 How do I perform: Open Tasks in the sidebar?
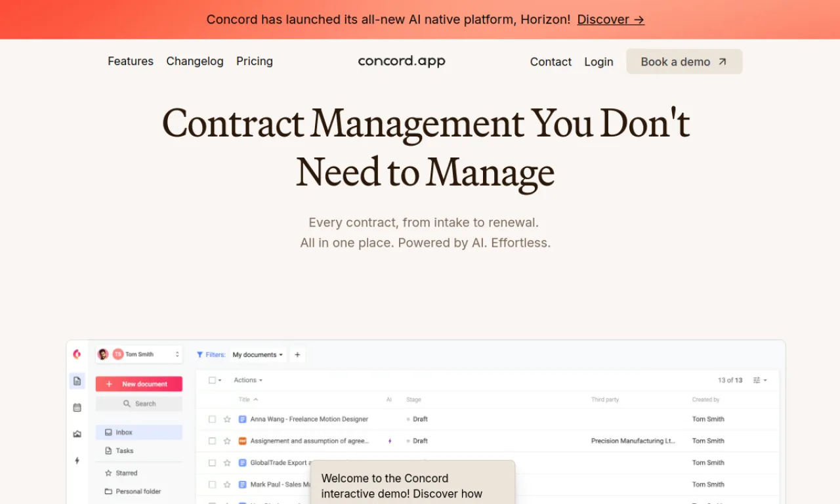tap(119, 451)
